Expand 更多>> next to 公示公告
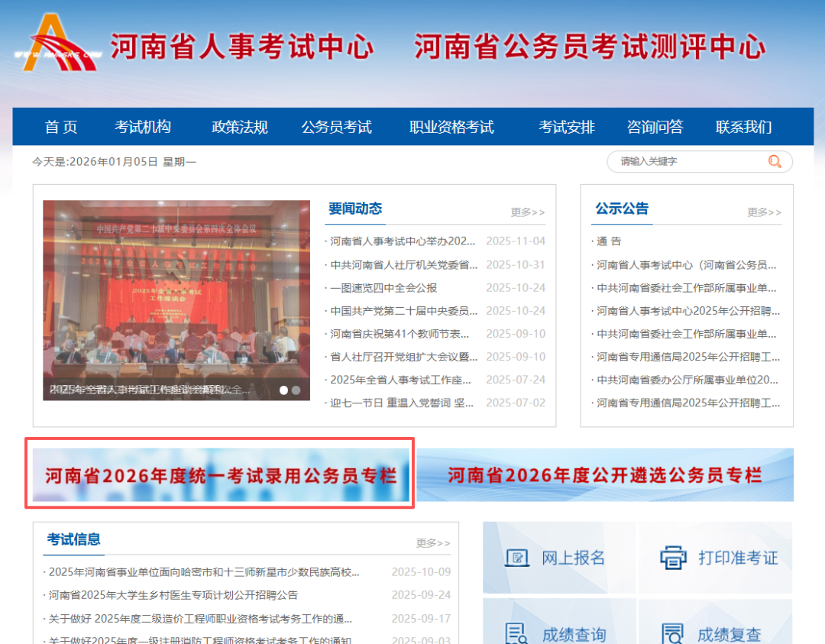Image resolution: width=825 pixels, height=644 pixels. [x=764, y=212]
